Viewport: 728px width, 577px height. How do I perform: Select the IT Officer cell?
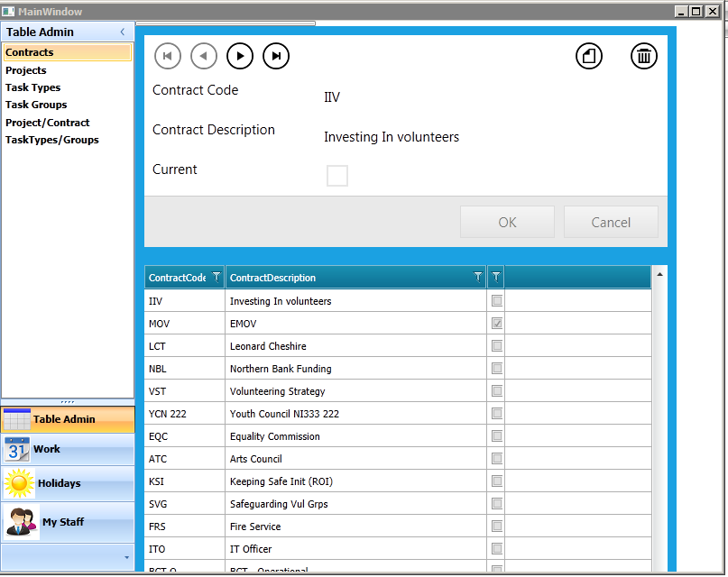[x=356, y=549]
